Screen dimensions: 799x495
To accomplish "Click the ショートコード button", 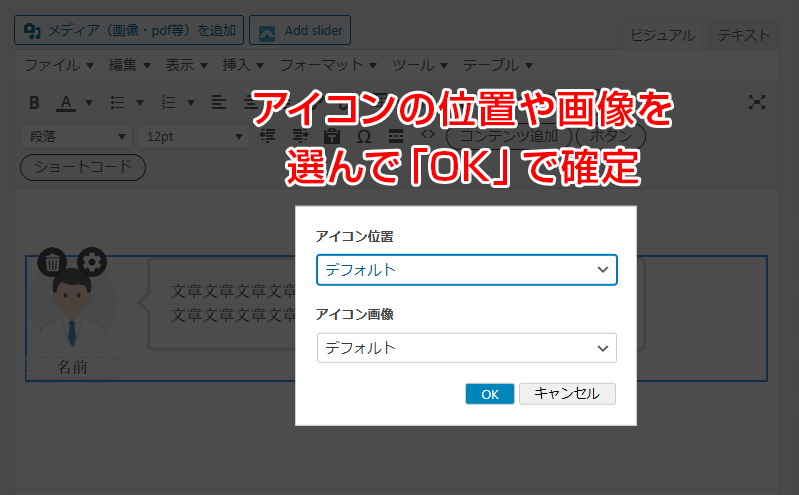I will tap(83, 167).
